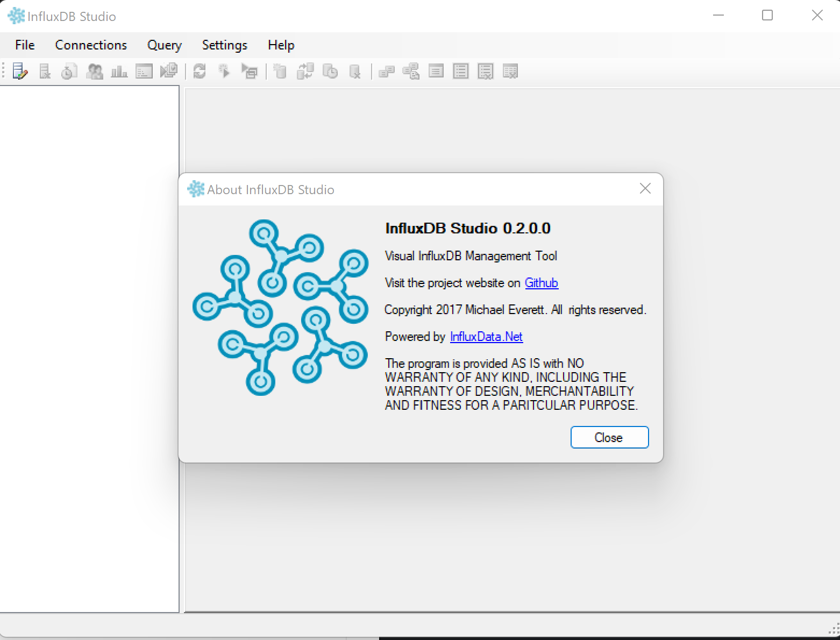This screenshot has width=840, height=640.
Task: Click the InfluxDB logo image in dialog
Action: 281,308
